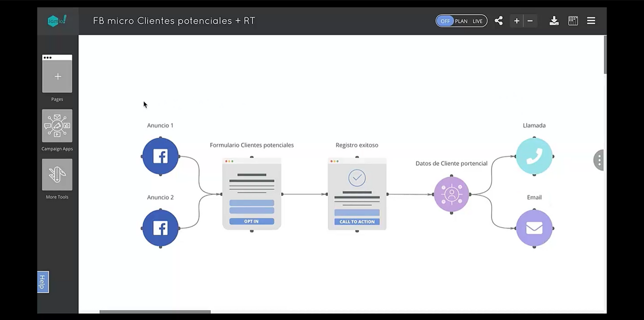The width and height of the screenshot is (644, 320).
Task: Select the Campaign Apps sidebar icon
Action: [57, 125]
